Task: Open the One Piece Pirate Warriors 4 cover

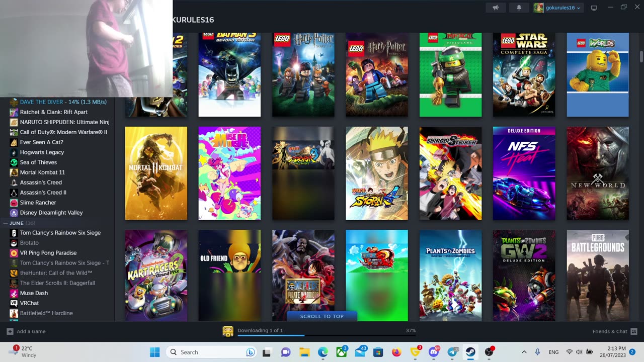Action: [303, 276]
